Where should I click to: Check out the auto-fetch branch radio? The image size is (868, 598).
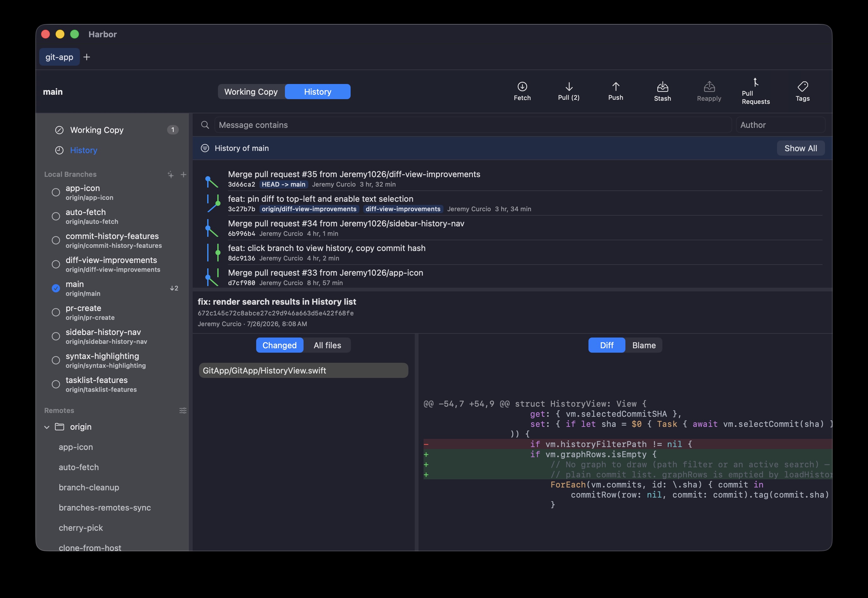56,216
